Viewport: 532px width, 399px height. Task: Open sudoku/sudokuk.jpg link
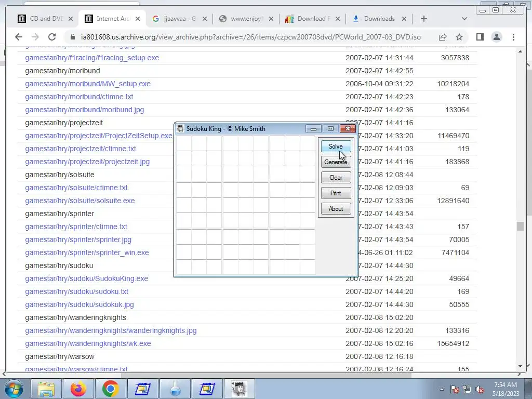(x=79, y=304)
